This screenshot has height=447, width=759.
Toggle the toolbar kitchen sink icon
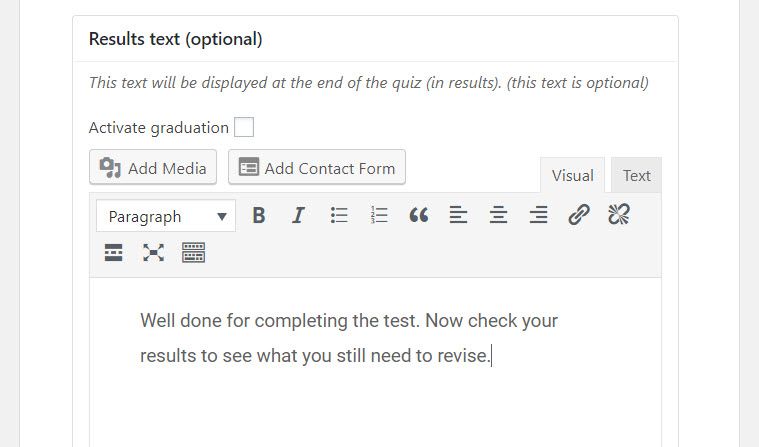(x=194, y=253)
